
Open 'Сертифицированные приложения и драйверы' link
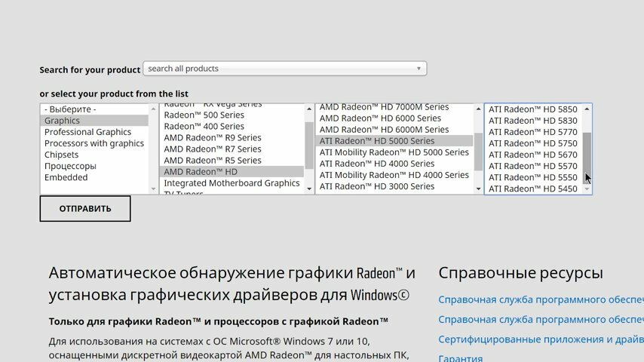[541, 339]
